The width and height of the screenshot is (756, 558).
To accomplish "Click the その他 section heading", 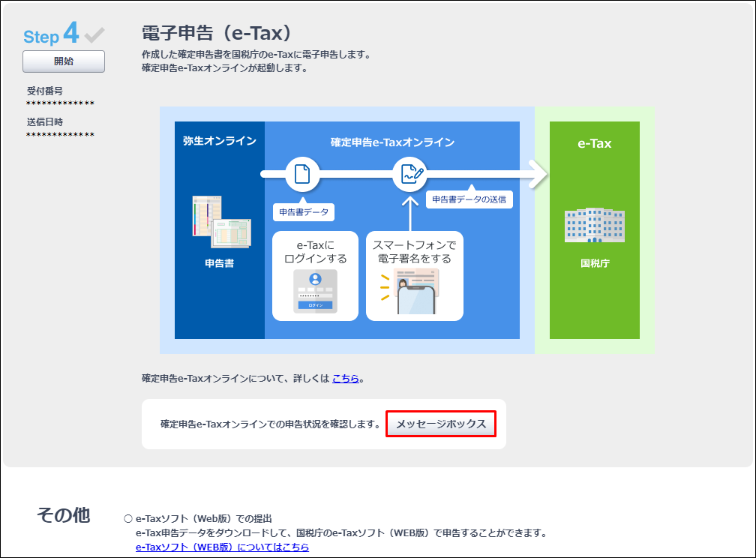I will tap(64, 515).
